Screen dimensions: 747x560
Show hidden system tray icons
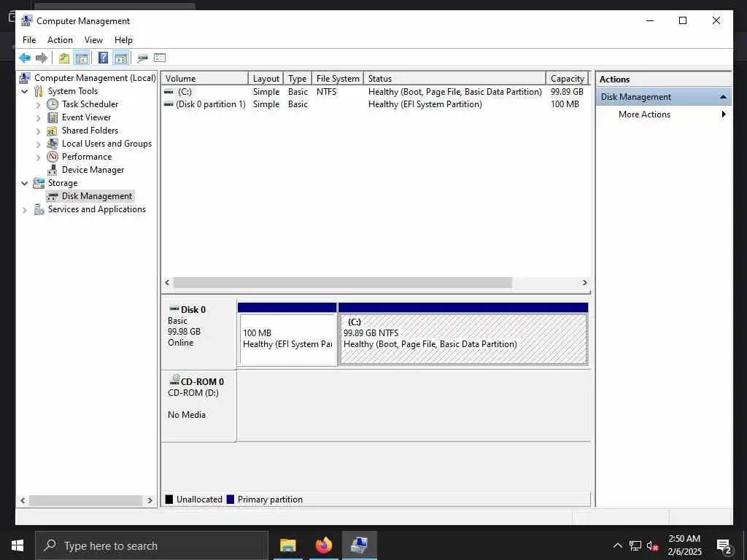coord(617,545)
